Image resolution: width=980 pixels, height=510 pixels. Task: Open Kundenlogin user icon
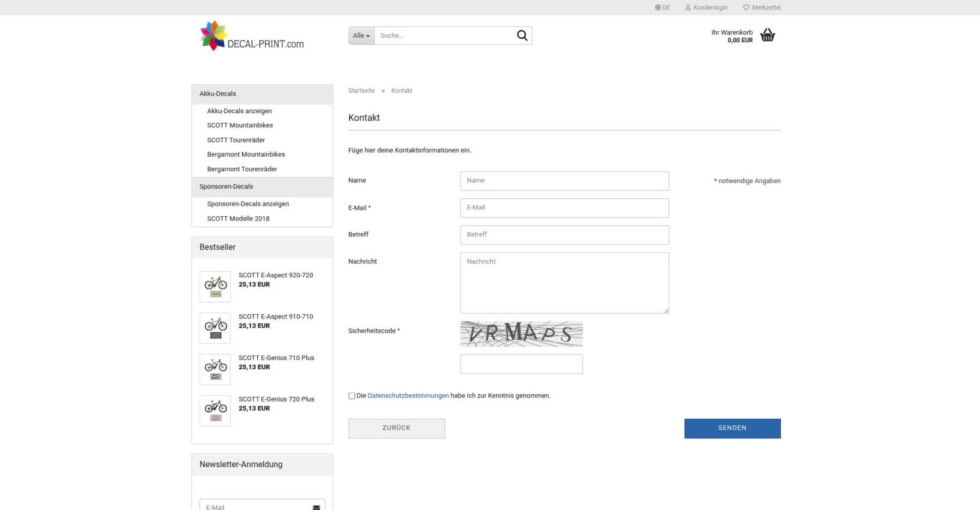tap(688, 7)
